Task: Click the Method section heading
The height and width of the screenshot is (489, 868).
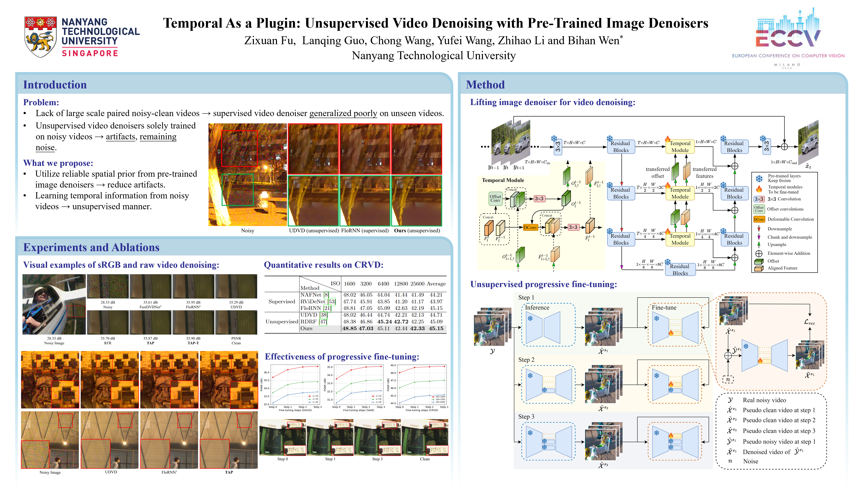Action: pos(485,85)
